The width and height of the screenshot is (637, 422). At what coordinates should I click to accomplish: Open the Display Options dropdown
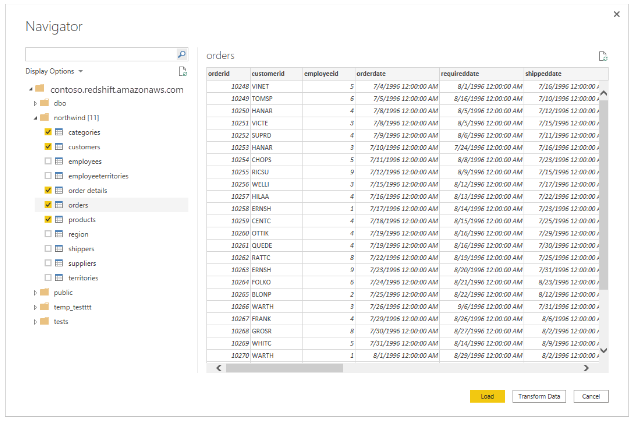coord(54,72)
